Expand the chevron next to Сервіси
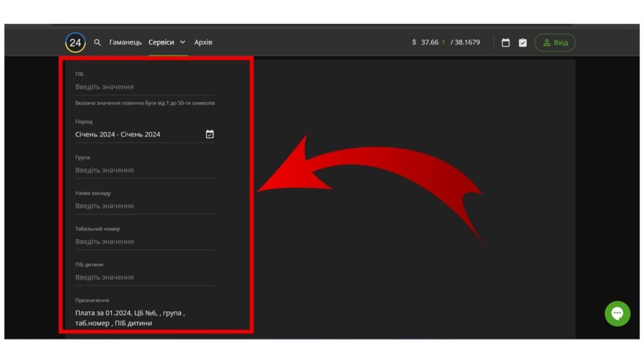 pos(182,42)
